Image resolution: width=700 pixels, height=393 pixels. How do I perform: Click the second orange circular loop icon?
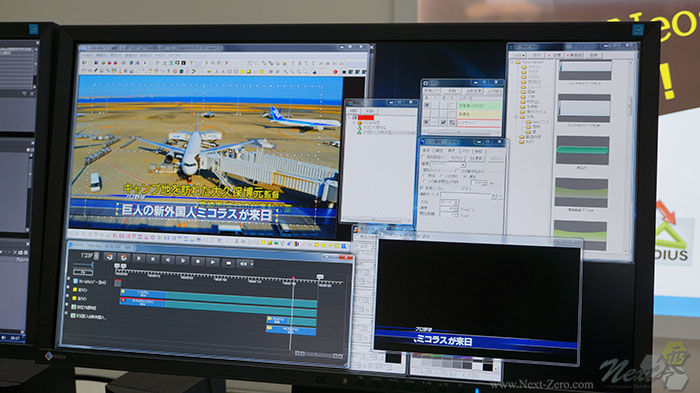[124, 258]
